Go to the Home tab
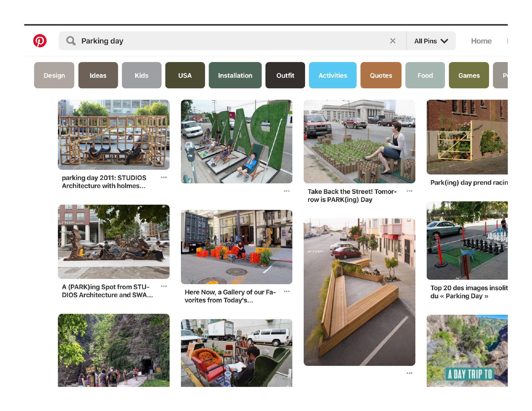The image size is (532, 411). [x=481, y=41]
